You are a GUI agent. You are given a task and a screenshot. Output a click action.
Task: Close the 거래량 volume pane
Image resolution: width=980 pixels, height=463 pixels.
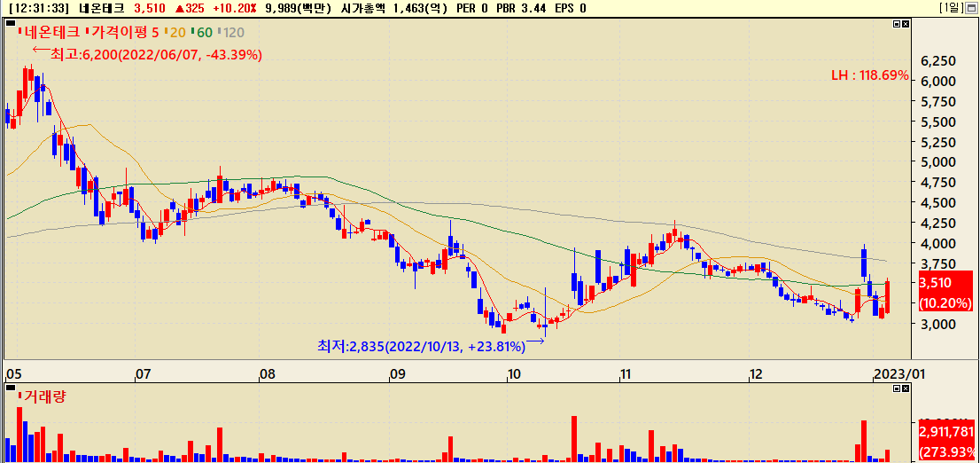pyautogui.click(x=906, y=388)
